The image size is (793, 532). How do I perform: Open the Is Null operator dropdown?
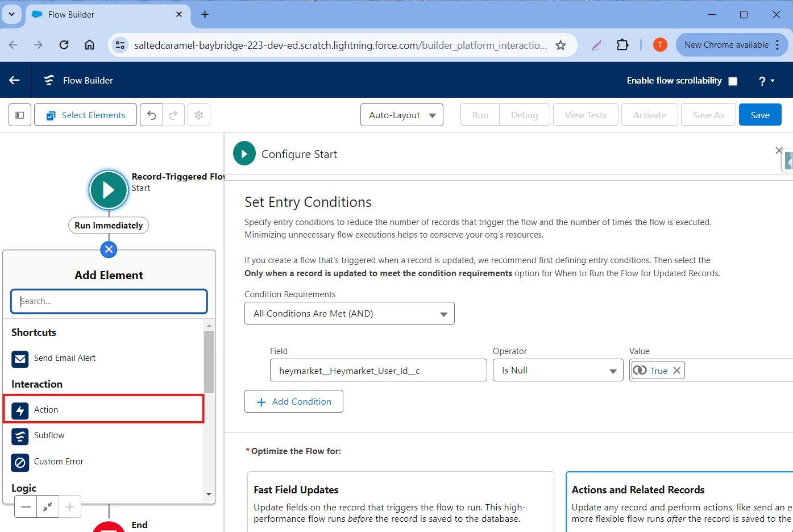click(x=558, y=370)
